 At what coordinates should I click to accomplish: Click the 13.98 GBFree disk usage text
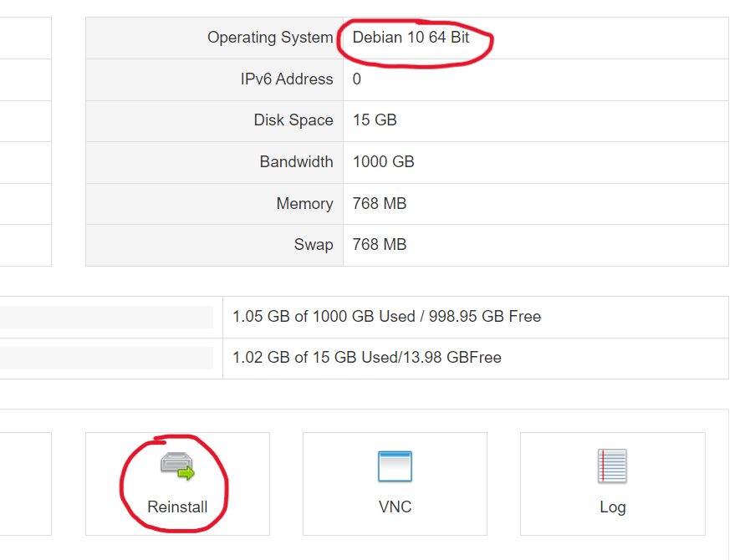tap(453, 358)
